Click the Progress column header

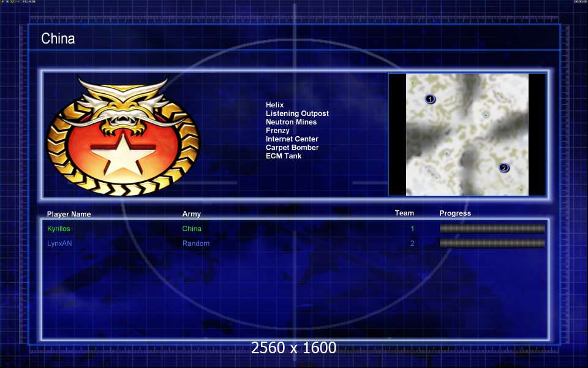455,213
